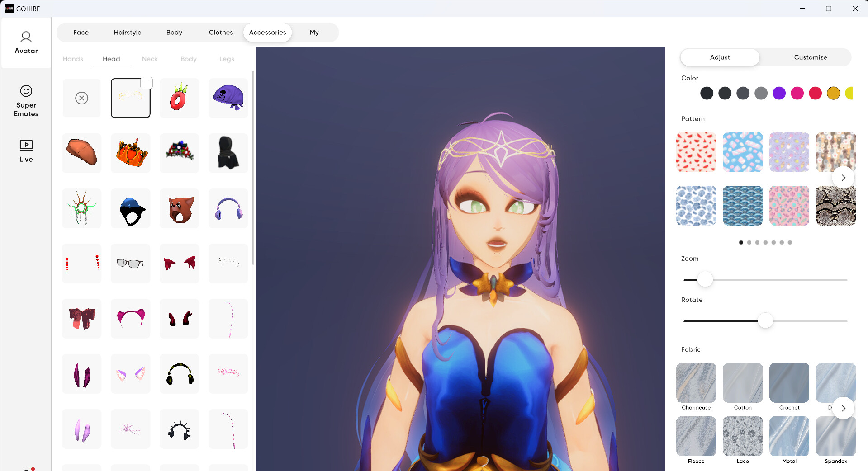This screenshot has width=868, height=471.
Task: Remove head accessory with the X tile
Action: (x=82, y=98)
